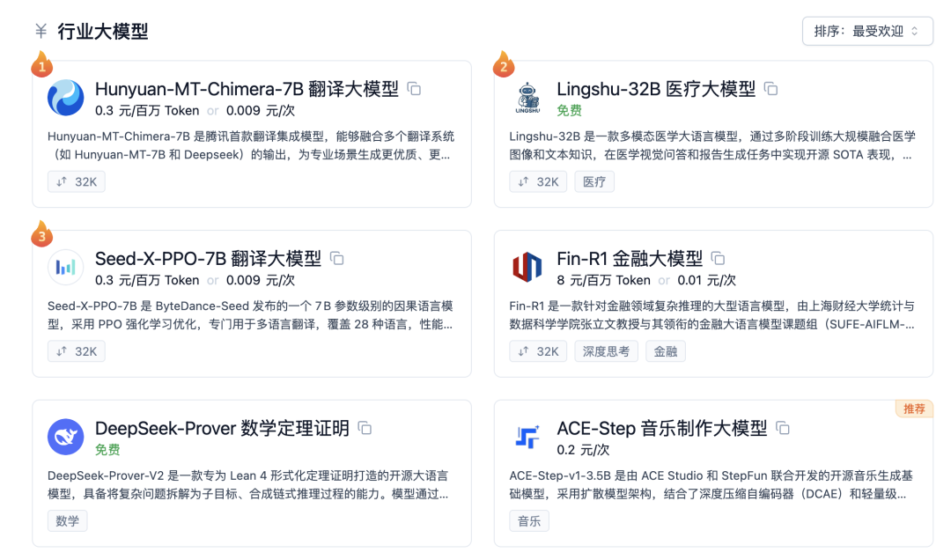Image resolution: width=951 pixels, height=560 pixels.
Task: Click the number 1 ranking flame badge
Action: click(x=41, y=64)
